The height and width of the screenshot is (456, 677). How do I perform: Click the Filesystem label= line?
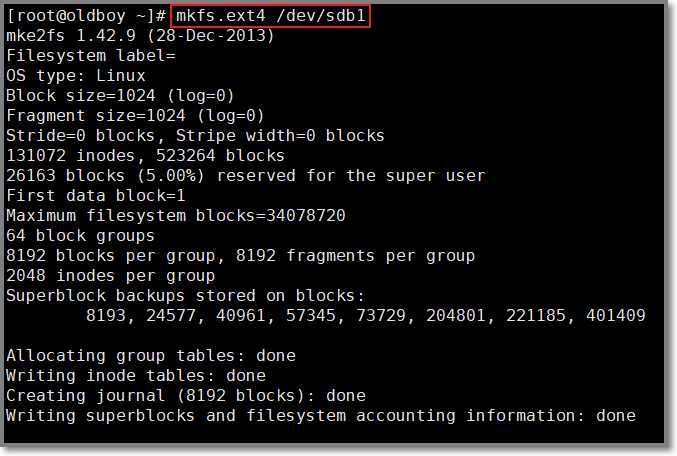(x=91, y=56)
